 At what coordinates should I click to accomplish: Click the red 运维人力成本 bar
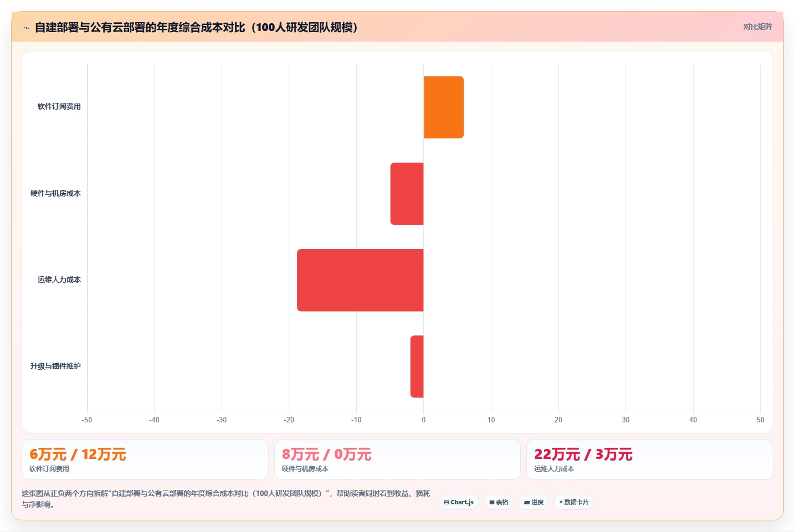point(360,280)
